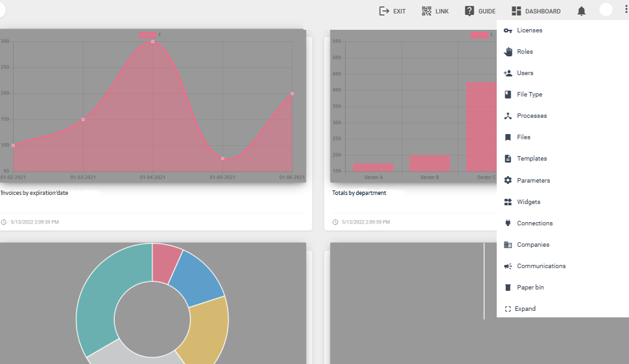629x364 pixels.
Task: Click timestamp under Invoices by expiration date
Action: tap(34, 222)
